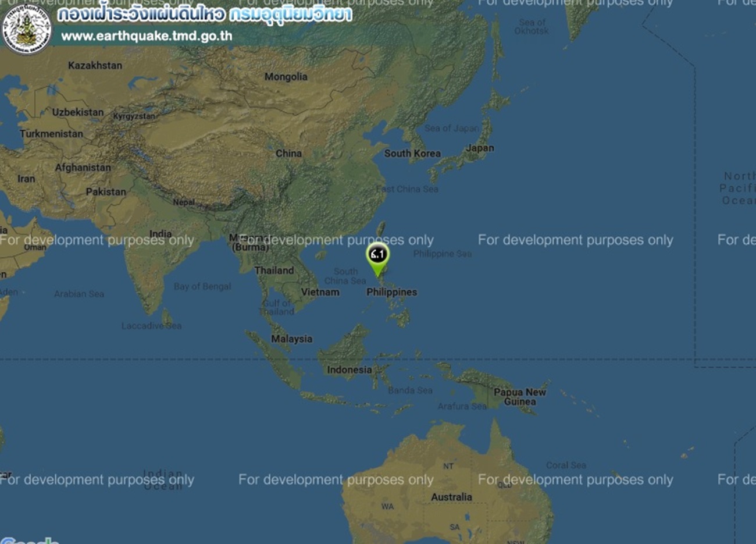
Task: Click the Papua New Guinea label
Action: [520, 397]
